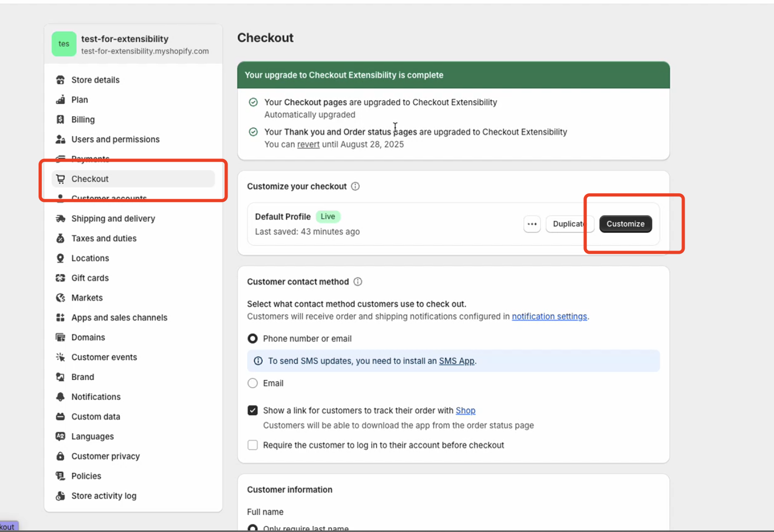
Task: Select the Gift cards icon
Action: click(x=60, y=278)
